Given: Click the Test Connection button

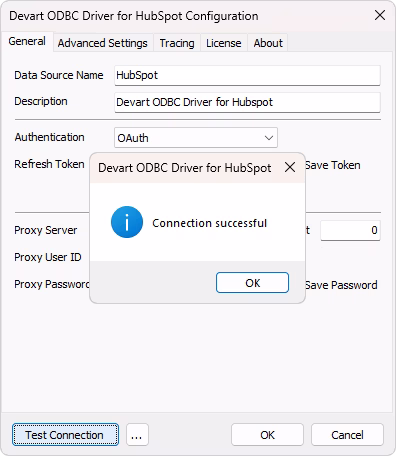Looking at the screenshot, I should tap(65, 435).
